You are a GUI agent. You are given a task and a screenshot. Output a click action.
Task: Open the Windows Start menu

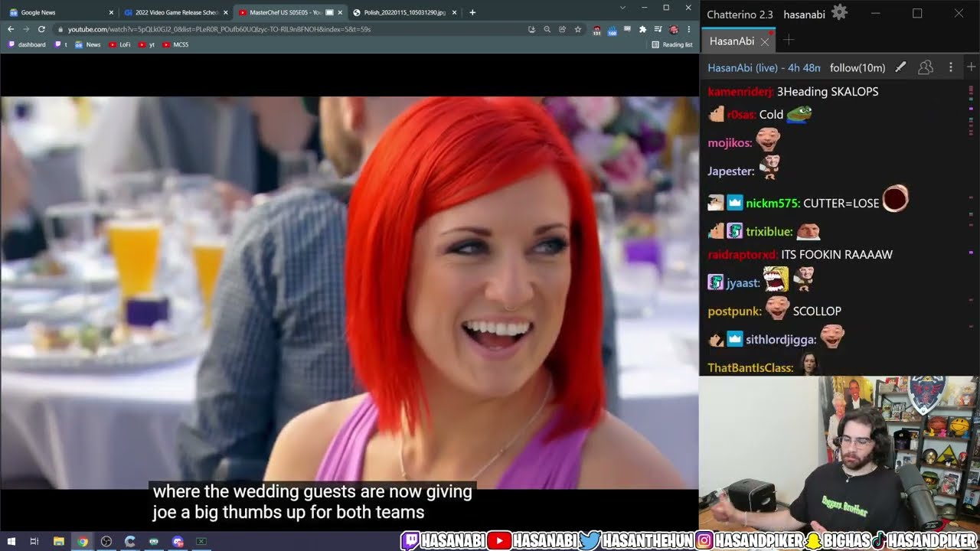tap(11, 542)
